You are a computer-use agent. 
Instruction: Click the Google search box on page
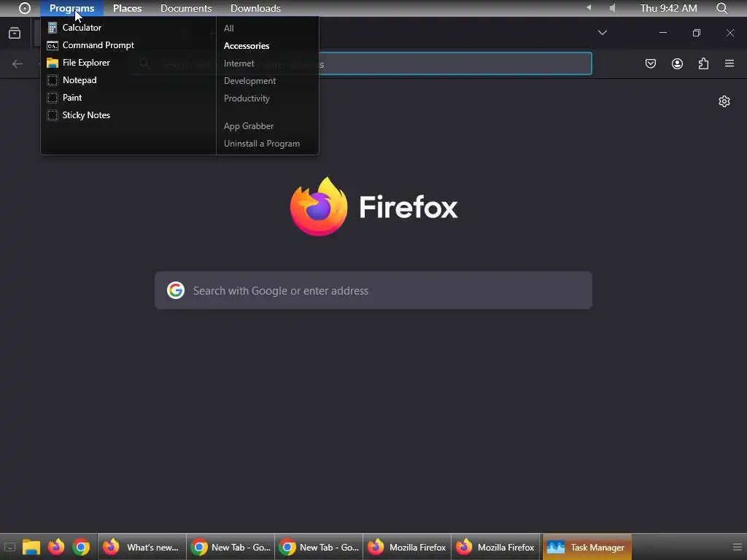click(373, 290)
